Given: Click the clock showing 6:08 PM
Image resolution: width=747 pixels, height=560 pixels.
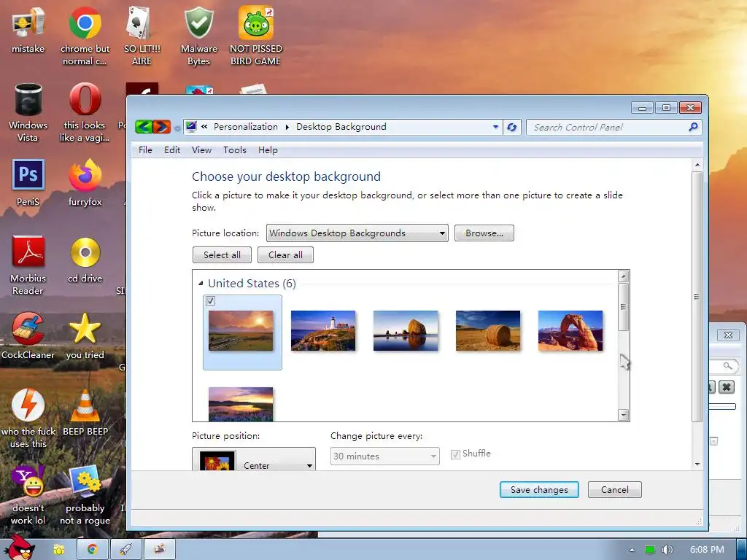Looking at the screenshot, I should pos(706,550).
